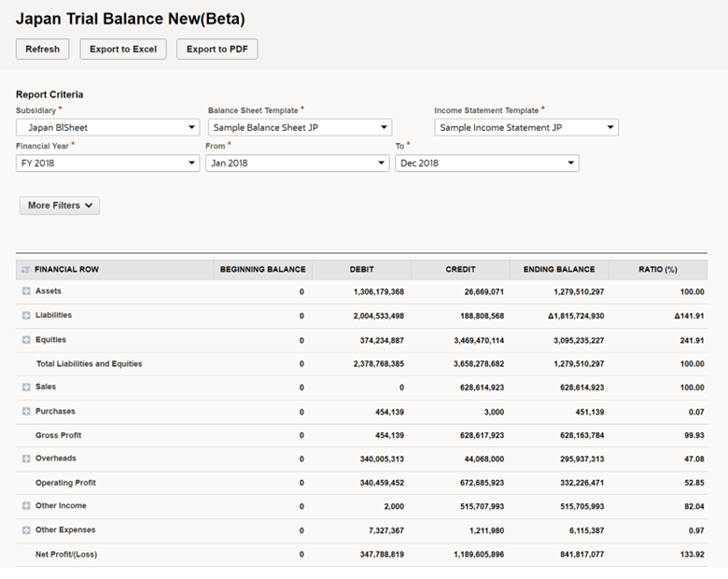Export the report to Excel

(123, 49)
